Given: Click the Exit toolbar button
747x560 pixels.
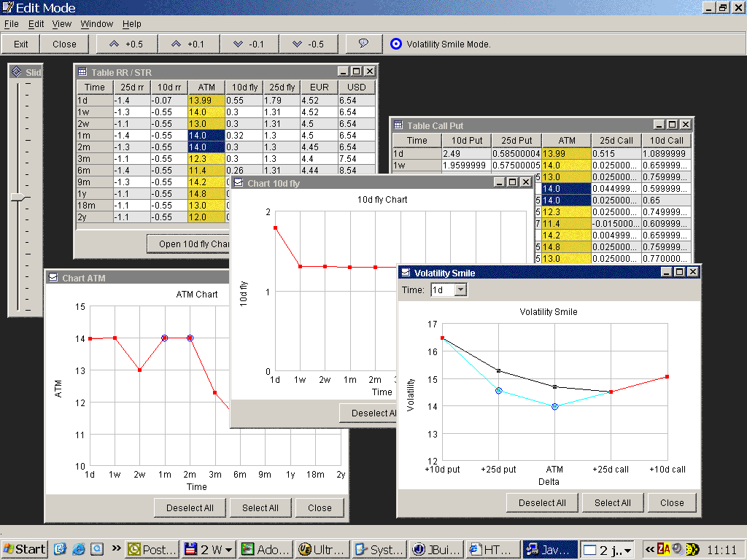Looking at the screenshot, I should click(x=21, y=44).
